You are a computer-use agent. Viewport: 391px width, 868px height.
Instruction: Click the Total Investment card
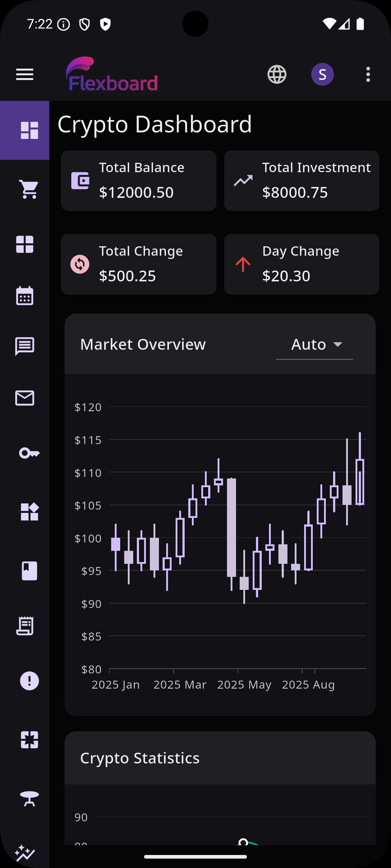coord(302,181)
